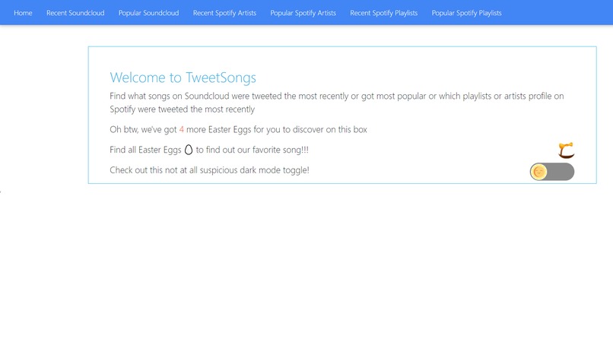Image resolution: width=613 pixels, height=364 pixels.
Task: Toggle the dark mode switch
Action: [x=552, y=172]
